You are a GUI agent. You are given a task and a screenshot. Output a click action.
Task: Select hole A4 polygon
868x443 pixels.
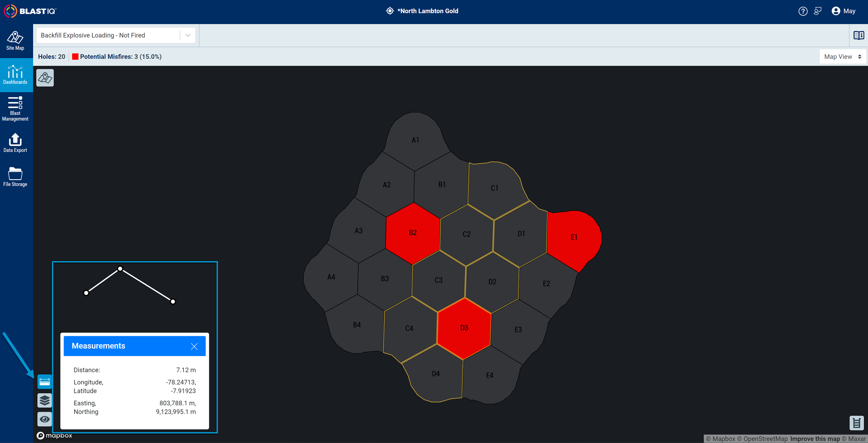point(331,277)
